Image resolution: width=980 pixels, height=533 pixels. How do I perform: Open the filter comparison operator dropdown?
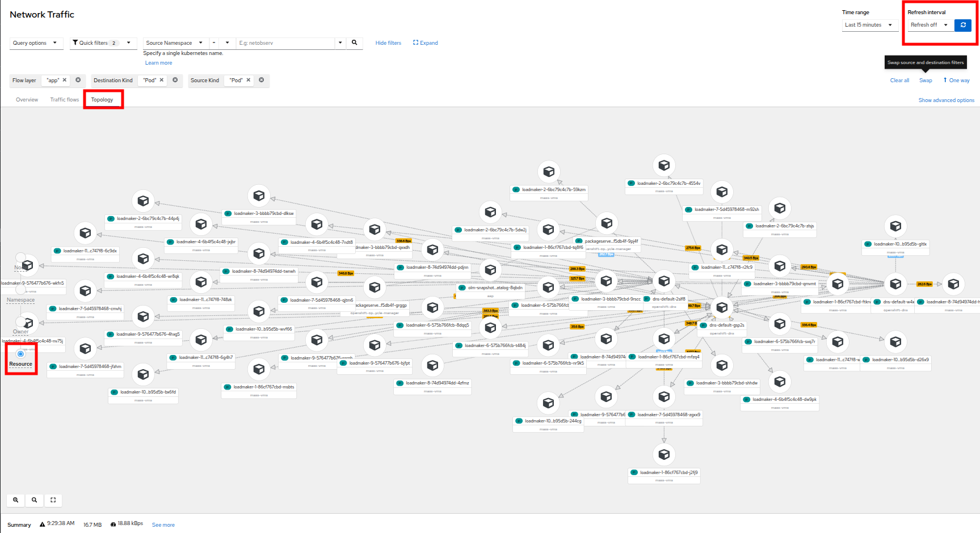click(x=222, y=43)
